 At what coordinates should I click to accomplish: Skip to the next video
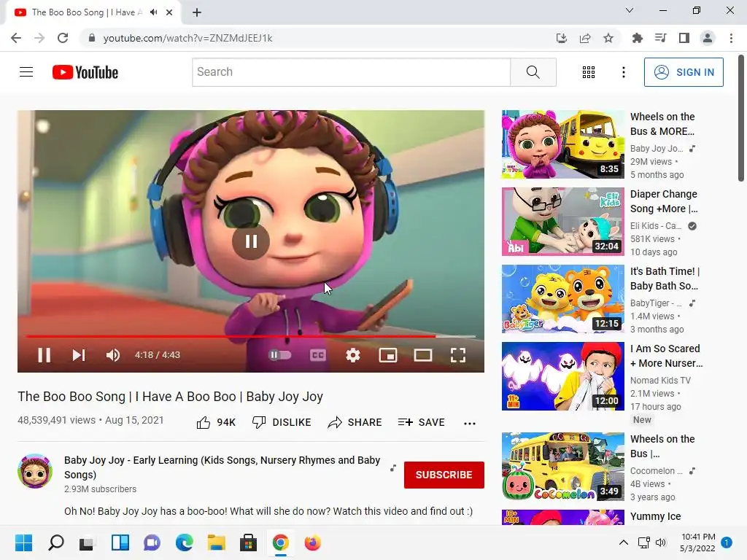(x=79, y=355)
